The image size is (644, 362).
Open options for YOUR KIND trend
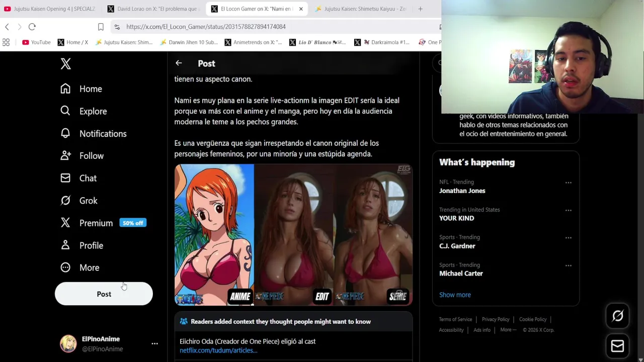[x=568, y=210]
